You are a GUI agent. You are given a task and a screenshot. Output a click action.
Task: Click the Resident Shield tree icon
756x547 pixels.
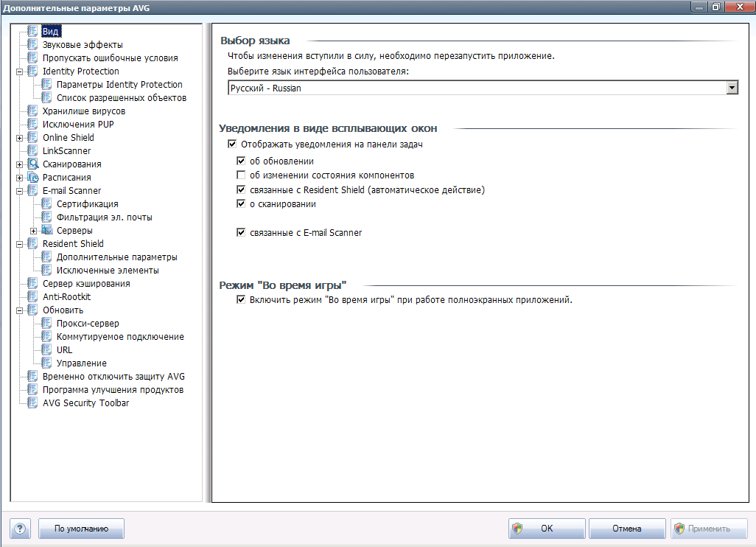pos(32,243)
